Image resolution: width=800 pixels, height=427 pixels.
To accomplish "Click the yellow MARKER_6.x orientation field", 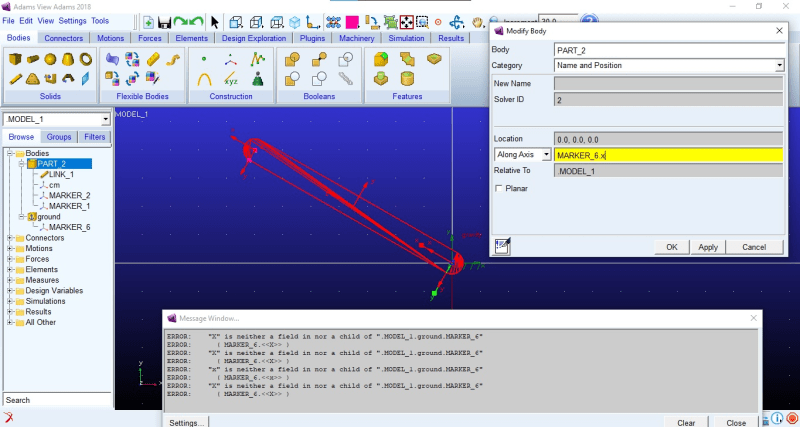I will (x=668, y=155).
